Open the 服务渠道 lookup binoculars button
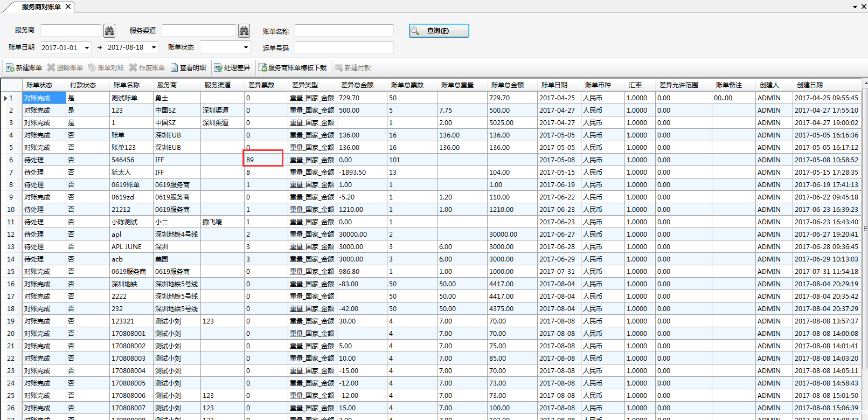 tap(244, 31)
